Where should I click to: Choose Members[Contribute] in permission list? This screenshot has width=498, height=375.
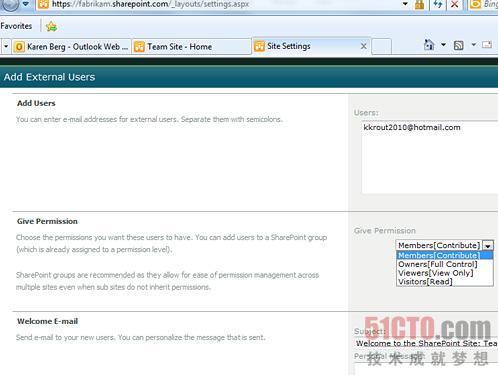(x=445, y=255)
